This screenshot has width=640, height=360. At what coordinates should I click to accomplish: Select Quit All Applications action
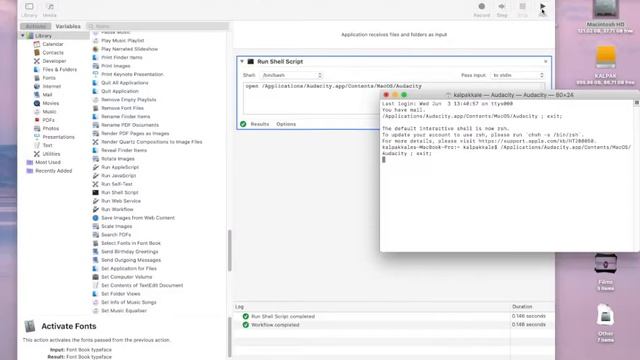124,83
